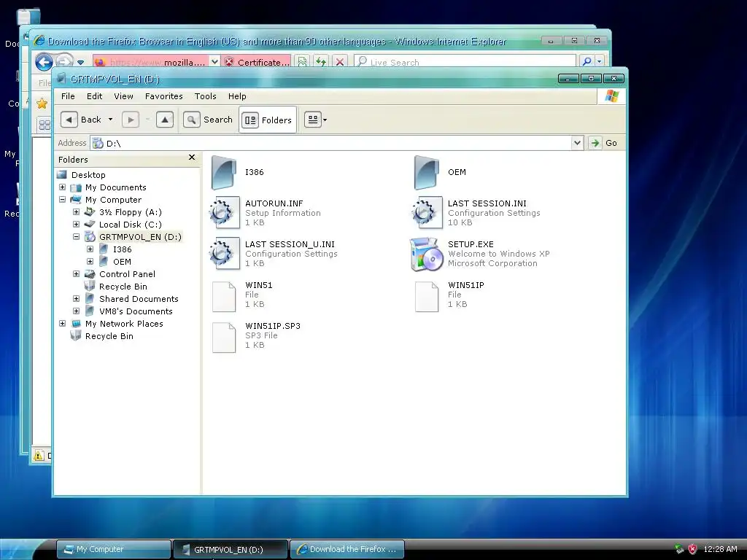Select the WIN51IP.SP3 file icon

pyautogui.click(x=224, y=338)
